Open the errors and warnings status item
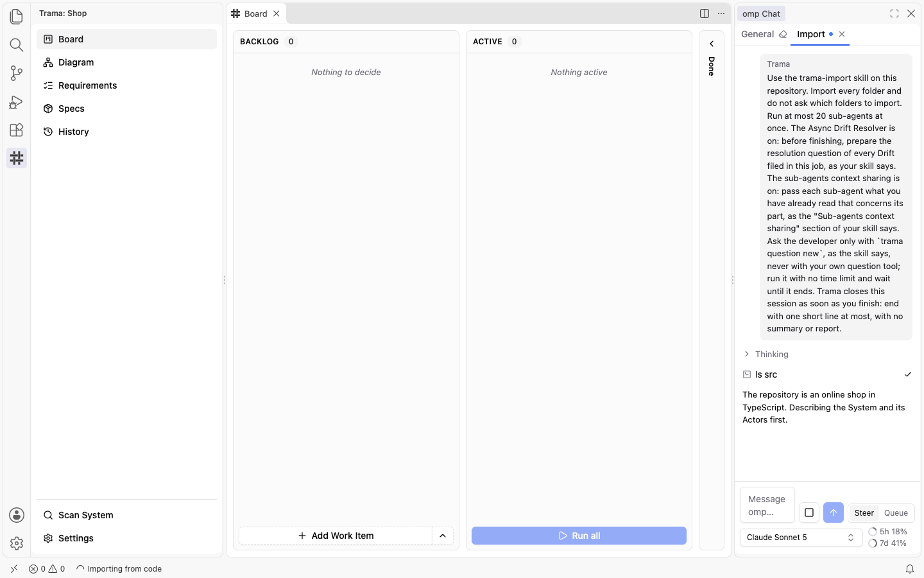 (47, 569)
